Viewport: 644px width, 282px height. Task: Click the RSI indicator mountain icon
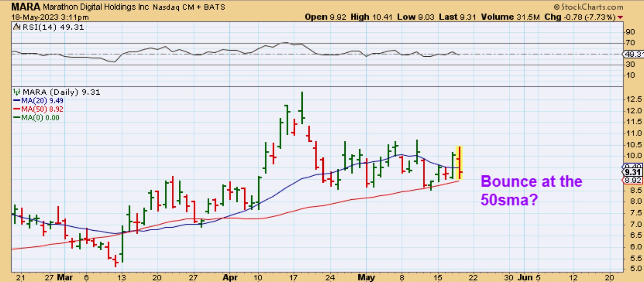pyautogui.click(x=17, y=27)
